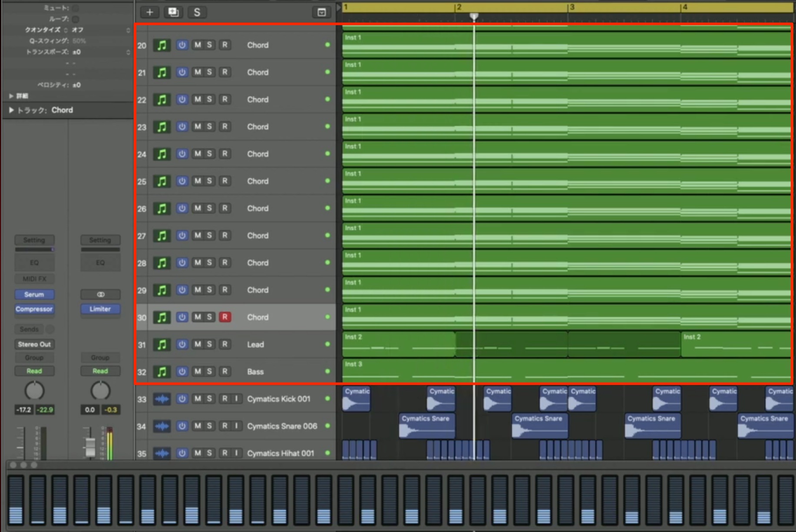Click instrument icon on track 24 Chord
This screenshot has width=796, height=532.
(x=162, y=154)
